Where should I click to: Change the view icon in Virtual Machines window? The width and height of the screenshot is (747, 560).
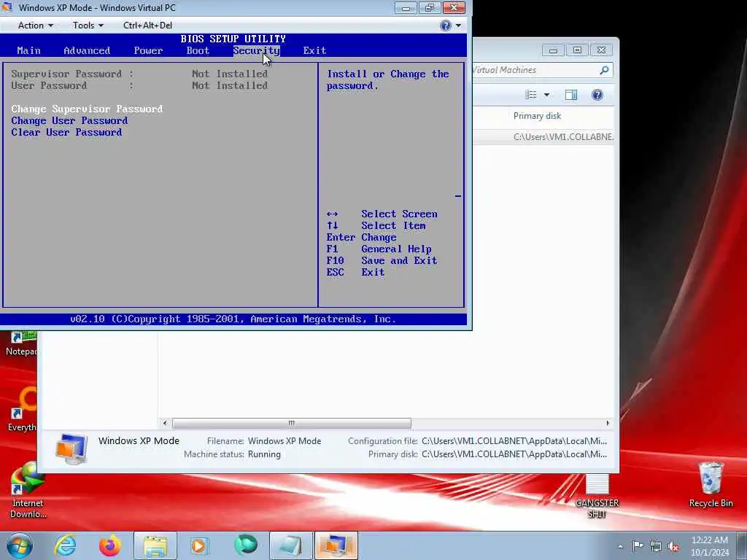(x=531, y=95)
